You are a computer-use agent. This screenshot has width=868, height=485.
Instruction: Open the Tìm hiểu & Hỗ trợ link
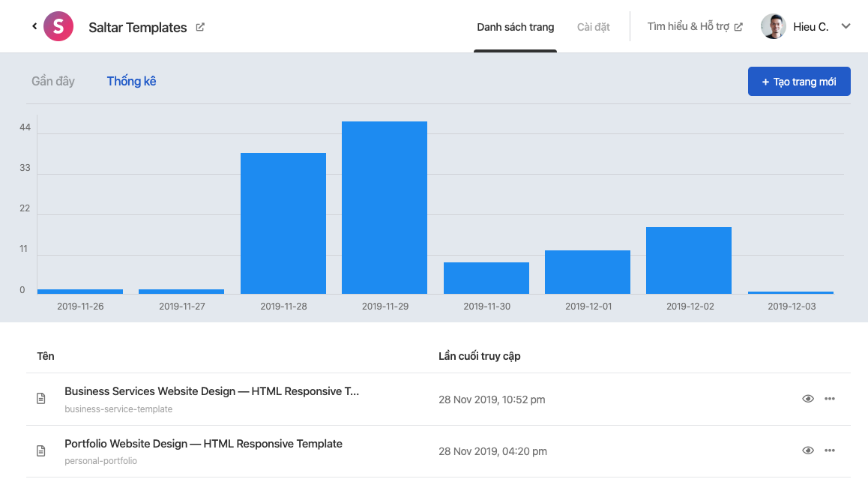[688, 26]
